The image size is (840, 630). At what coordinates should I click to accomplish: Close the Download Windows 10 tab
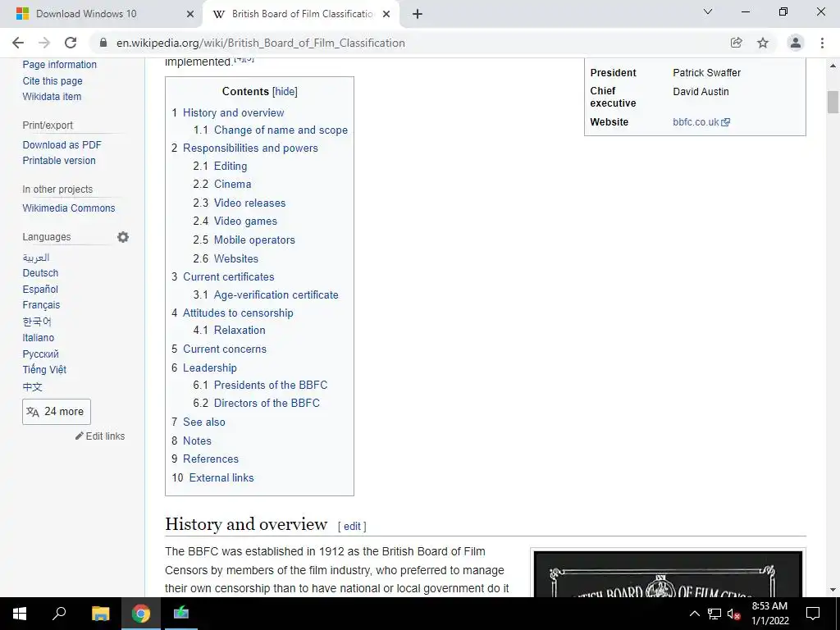coord(190,14)
